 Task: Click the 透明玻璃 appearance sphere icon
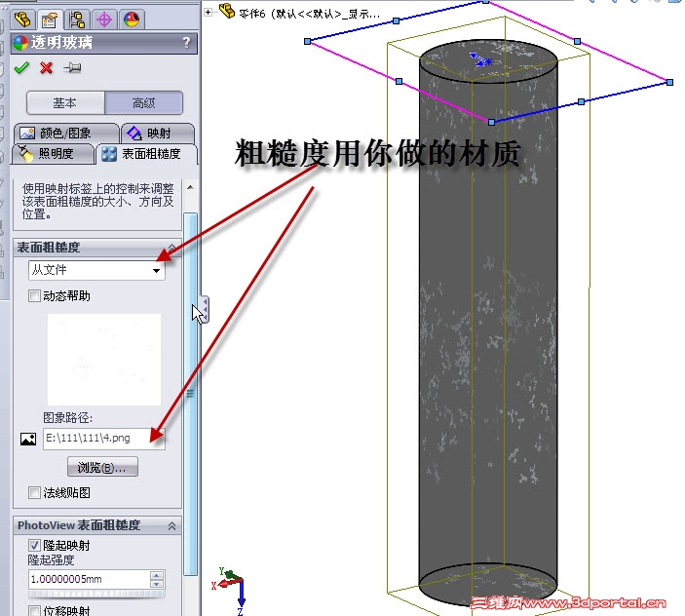point(20,42)
